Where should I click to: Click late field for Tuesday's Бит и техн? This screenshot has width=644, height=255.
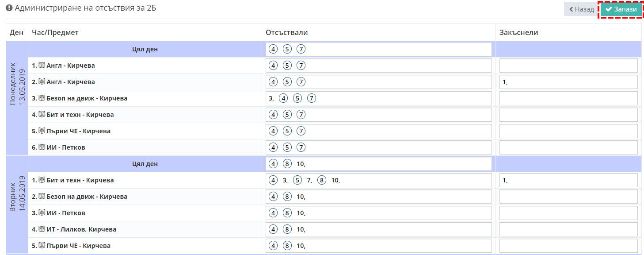[x=568, y=180]
